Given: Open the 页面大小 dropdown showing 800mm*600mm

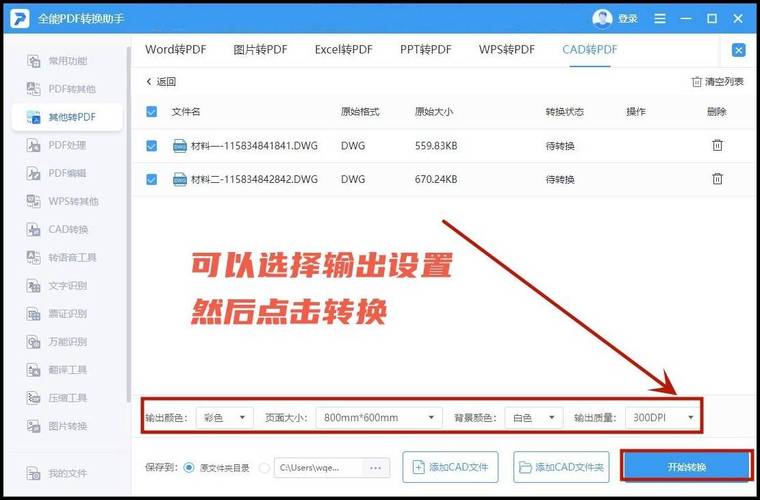Looking at the screenshot, I should click(379, 418).
